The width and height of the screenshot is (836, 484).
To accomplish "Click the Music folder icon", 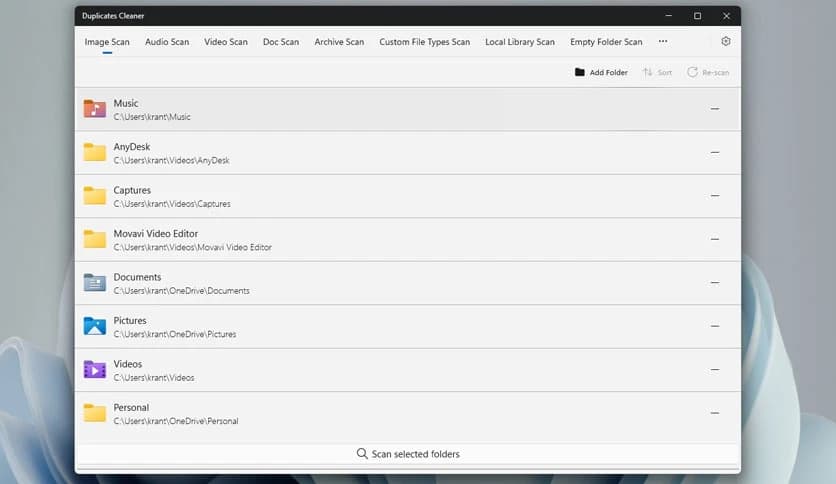I will 95,109.
